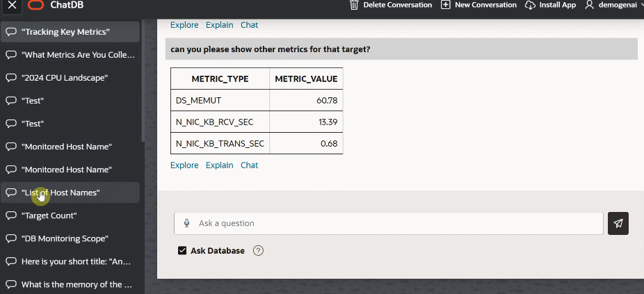
Task: Click the Oracle logo icon
Action: point(35,5)
